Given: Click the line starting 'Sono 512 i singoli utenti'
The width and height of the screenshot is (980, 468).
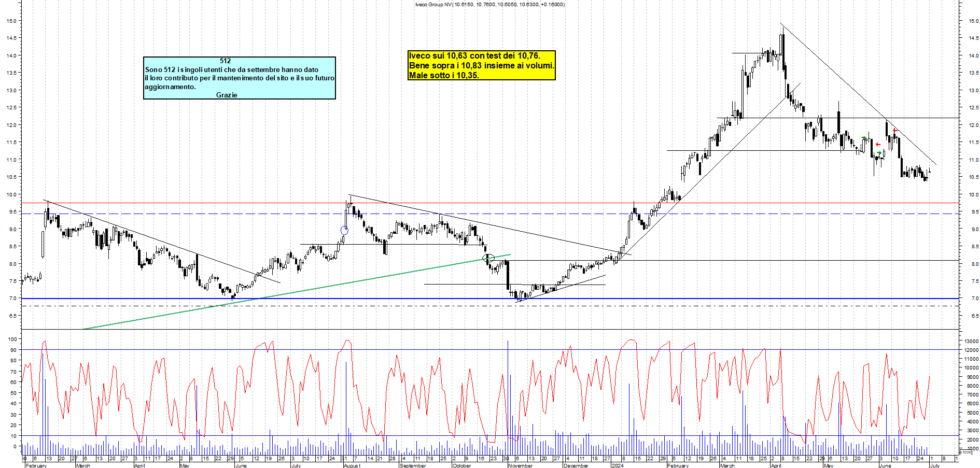Looking at the screenshot, I should pos(232,69).
